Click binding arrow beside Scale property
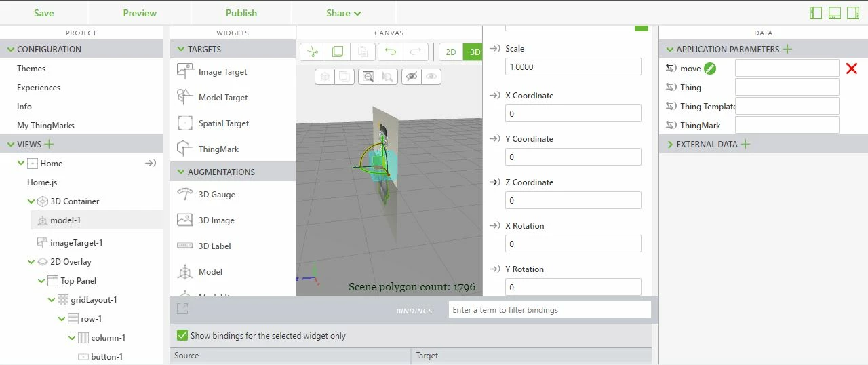The height and width of the screenshot is (365, 868). [494, 49]
